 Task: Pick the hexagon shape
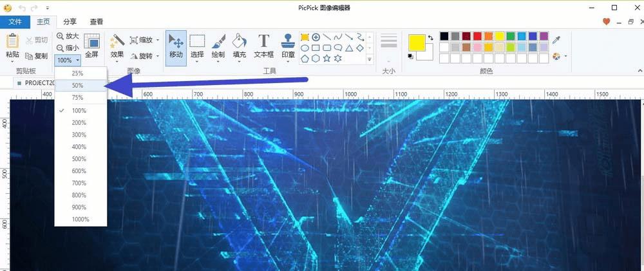[316, 59]
